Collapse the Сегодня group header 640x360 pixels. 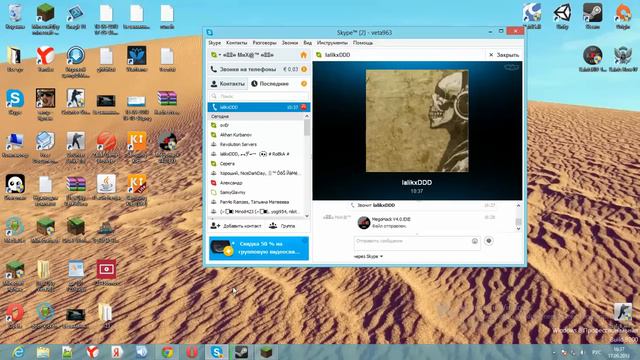[256, 116]
